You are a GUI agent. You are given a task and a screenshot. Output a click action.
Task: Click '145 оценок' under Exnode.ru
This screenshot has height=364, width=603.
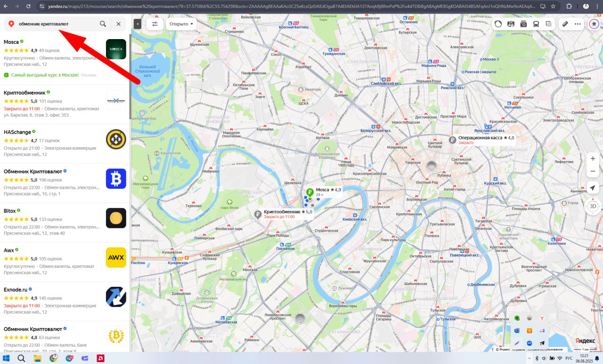(x=50, y=298)
